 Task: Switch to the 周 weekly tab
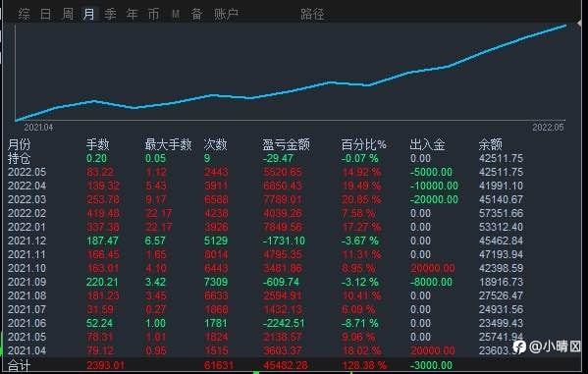pos(68,15)
